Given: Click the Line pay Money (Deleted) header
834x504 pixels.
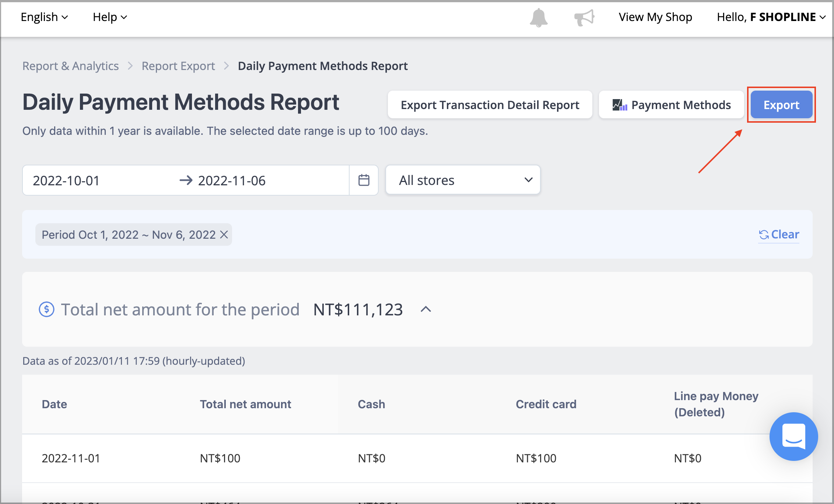Looking at the screenshot, I should point(716,404).
